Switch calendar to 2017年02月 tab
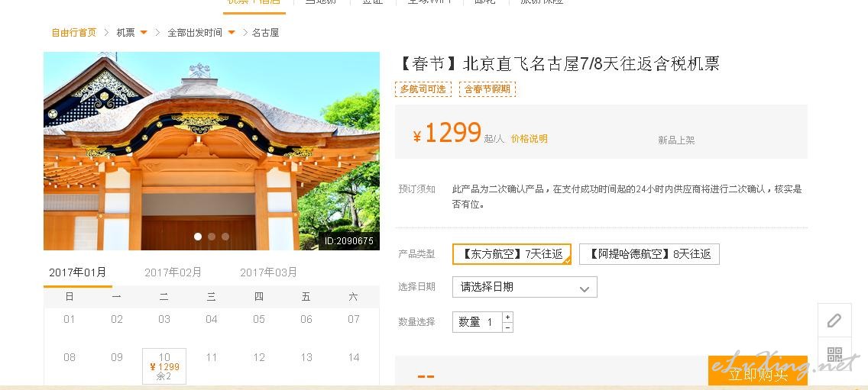The width and height of the screenshot is (868, 390). [173, 272]
